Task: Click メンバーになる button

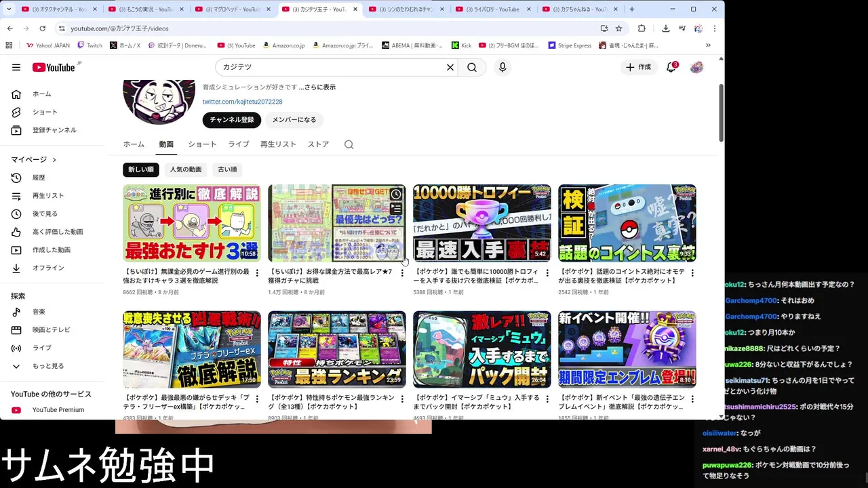Action: pos(294,120)
